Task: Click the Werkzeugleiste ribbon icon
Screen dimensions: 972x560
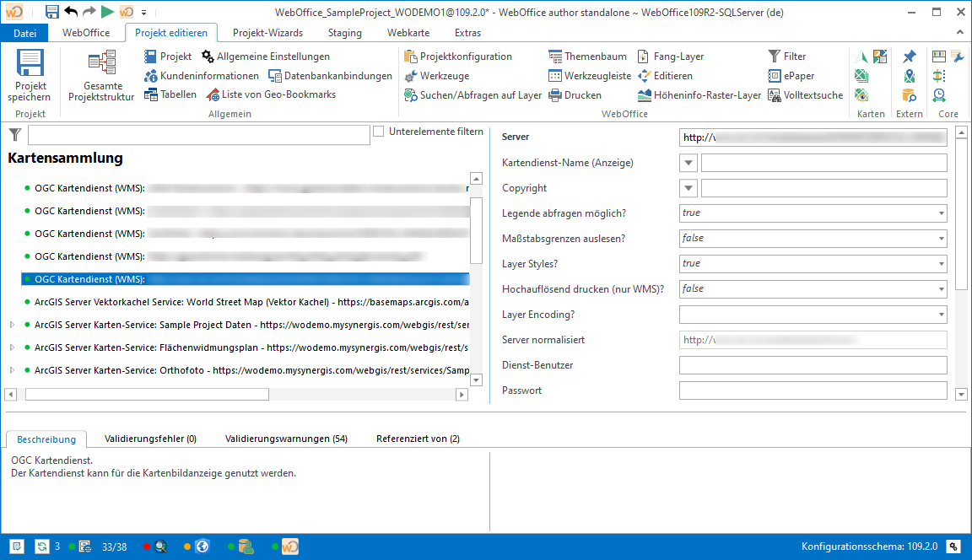Action: tap(555, 76)
